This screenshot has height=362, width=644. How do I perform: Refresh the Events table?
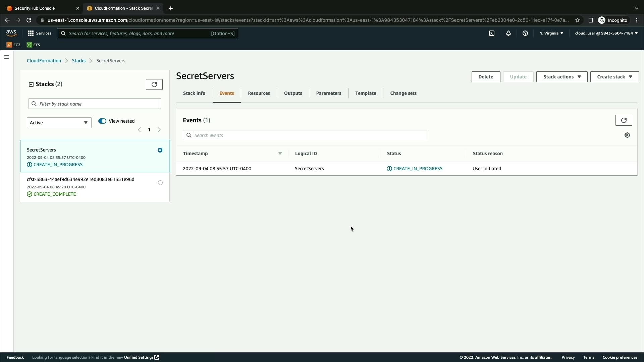pos(624,120)
